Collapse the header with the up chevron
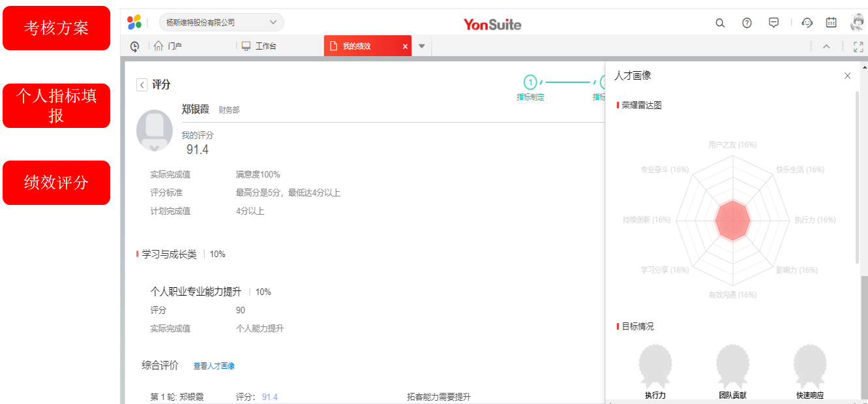Image resolution: width=868 pixels, height=404 pixels. (826, 46)
